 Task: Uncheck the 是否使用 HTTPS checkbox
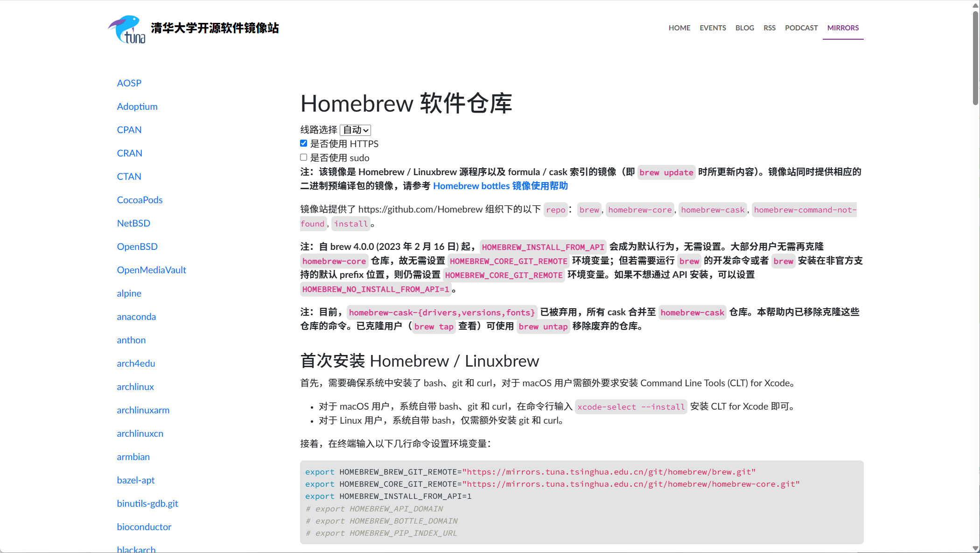[x=303, y=143]
